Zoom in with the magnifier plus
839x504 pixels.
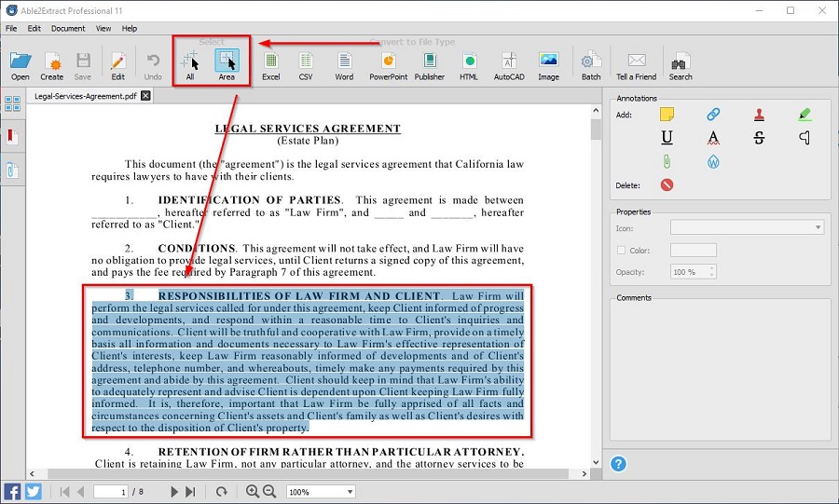pos(252,491)
